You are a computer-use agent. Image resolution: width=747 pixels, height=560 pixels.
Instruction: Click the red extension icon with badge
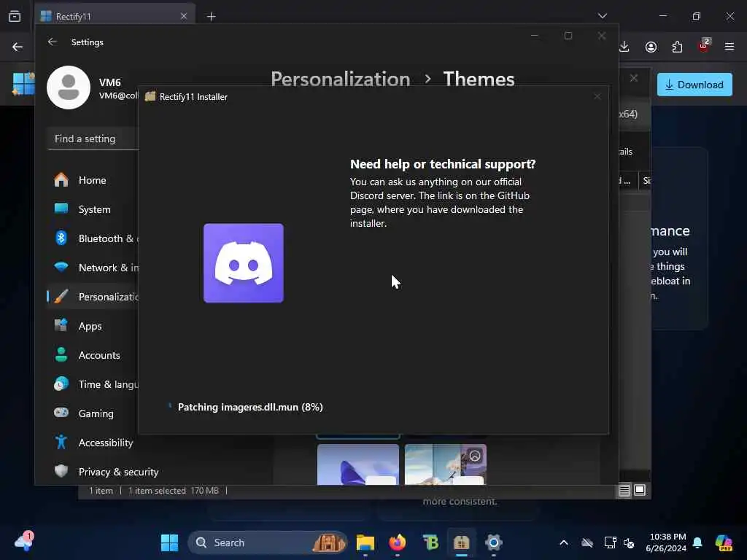click(x=704, y=46)
